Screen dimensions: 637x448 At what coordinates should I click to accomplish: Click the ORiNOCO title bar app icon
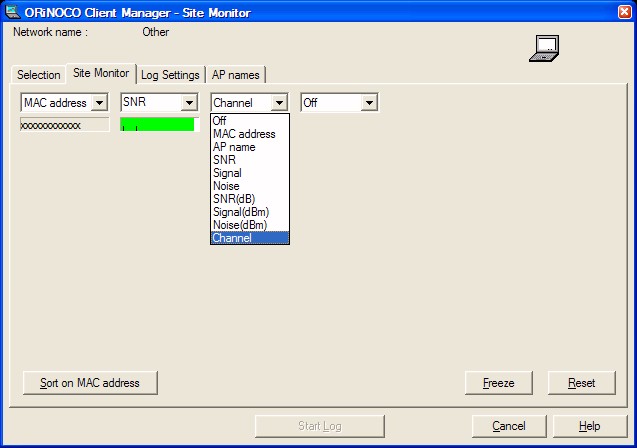coord(11,11)
